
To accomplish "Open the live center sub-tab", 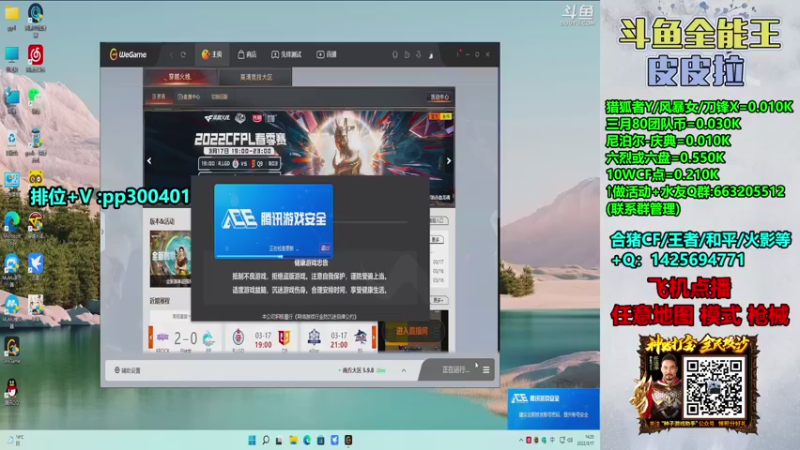I will (189, 96).
